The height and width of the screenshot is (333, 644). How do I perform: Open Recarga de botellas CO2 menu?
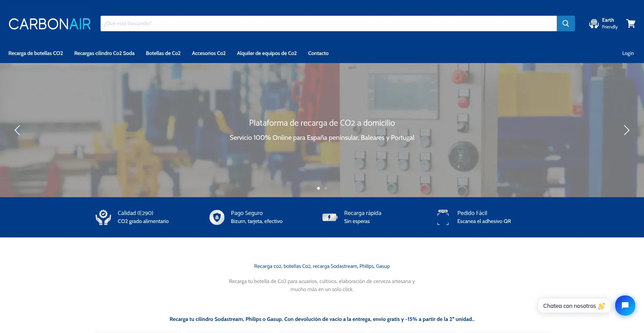pos(36,53)
